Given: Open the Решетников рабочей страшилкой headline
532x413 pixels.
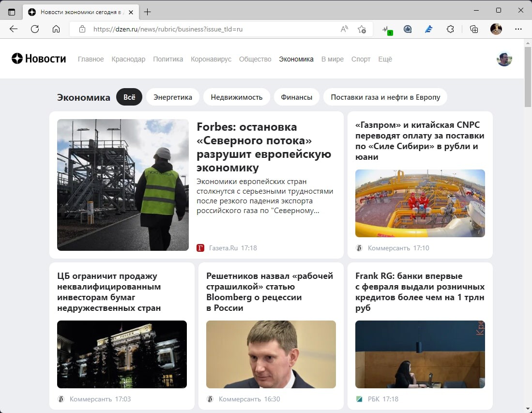Looking at the screenshot, I should coord(270,292).
